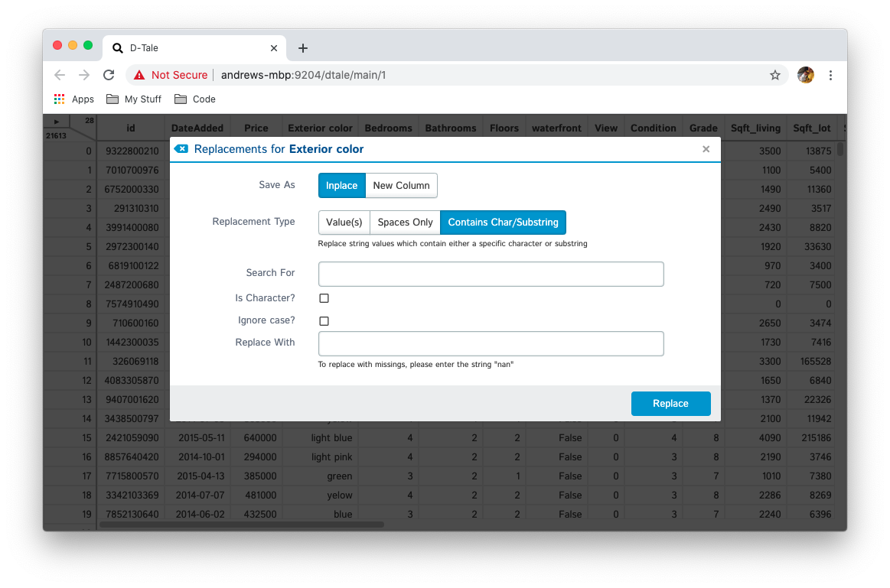Enable the Ignore case checkbox
The width and height of the screenshot is (890, 588).
click(324, 321)
